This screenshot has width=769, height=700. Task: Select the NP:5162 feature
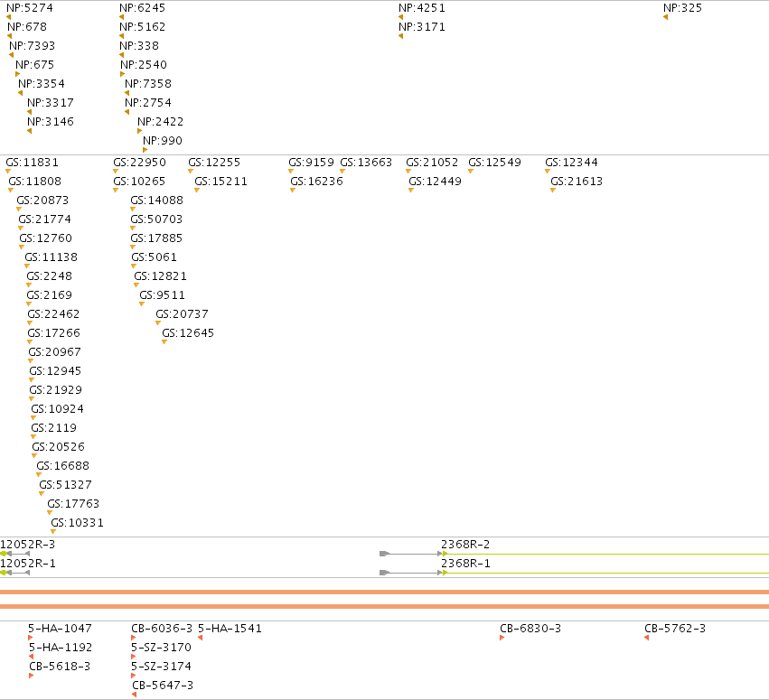point(142,27)
